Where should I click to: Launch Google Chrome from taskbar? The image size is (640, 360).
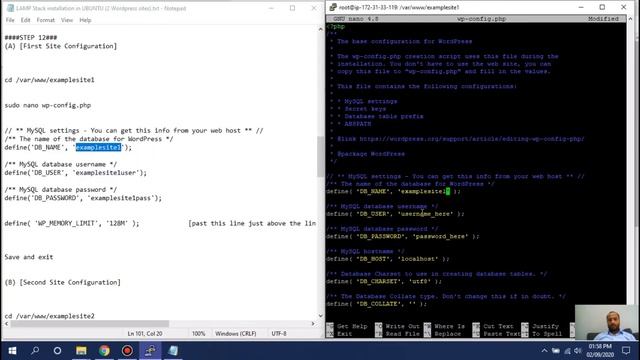(x=104, y=351)
